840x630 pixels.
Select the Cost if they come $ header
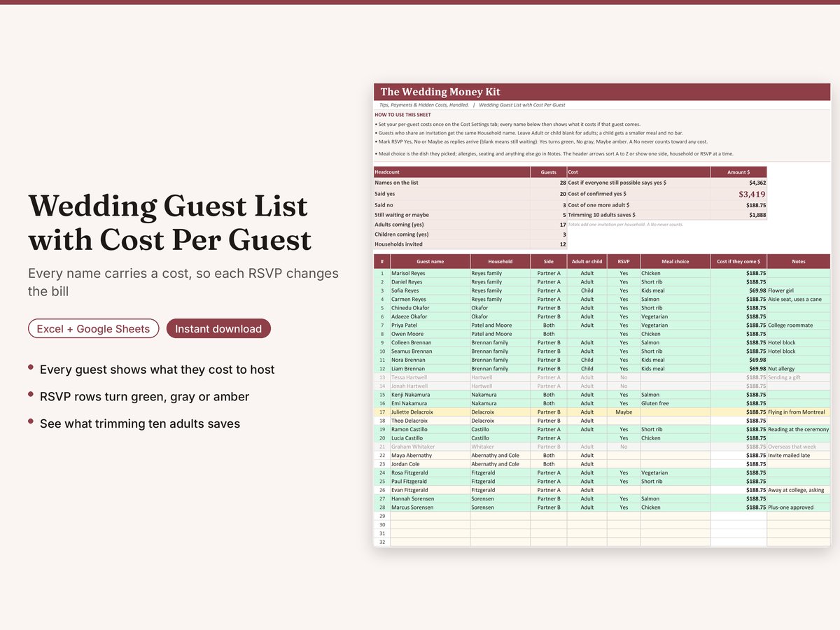738,262
